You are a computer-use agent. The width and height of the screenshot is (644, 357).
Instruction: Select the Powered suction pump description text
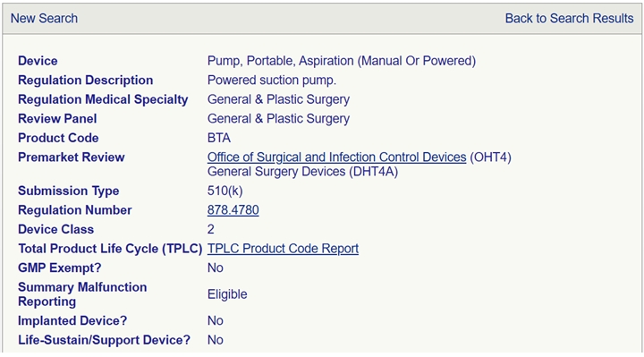(272, 81)
